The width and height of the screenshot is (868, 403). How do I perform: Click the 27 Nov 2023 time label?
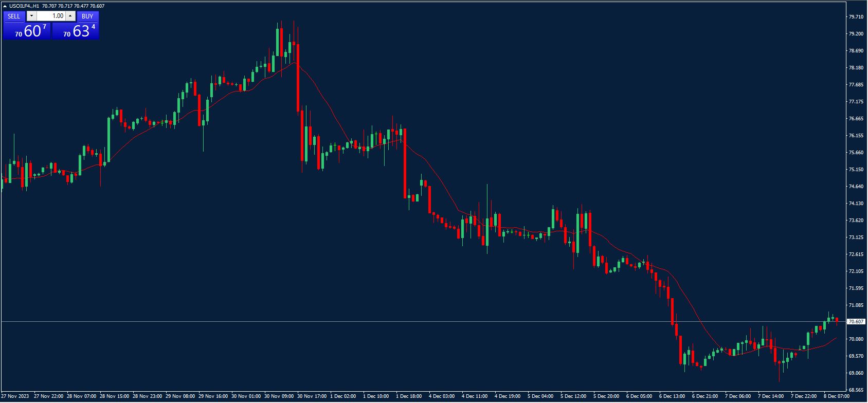click(15, 396)
